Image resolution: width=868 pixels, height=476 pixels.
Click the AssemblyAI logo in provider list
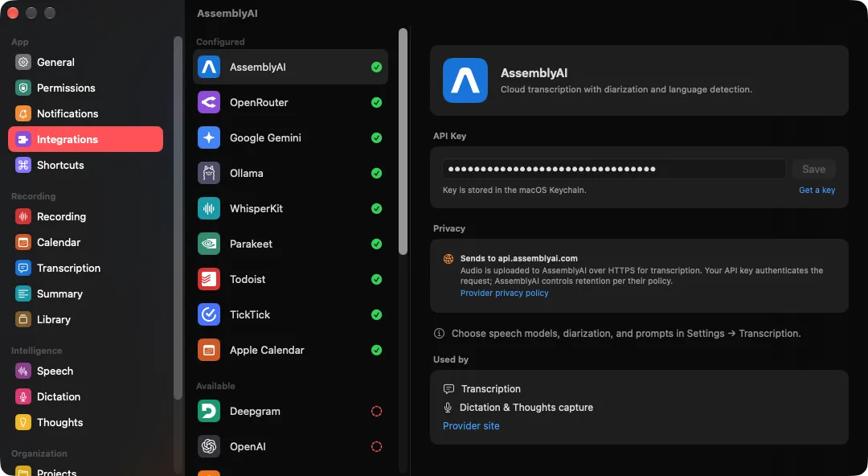[209, 67]
